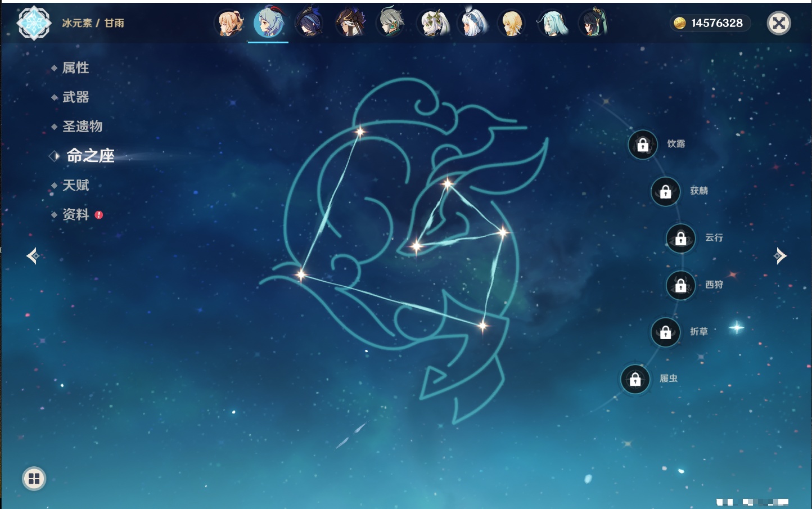The width and height of the screenshot is (812, 509).
Task: Select the highlighted Ganyu portrait with red horns
Action: 269,22
